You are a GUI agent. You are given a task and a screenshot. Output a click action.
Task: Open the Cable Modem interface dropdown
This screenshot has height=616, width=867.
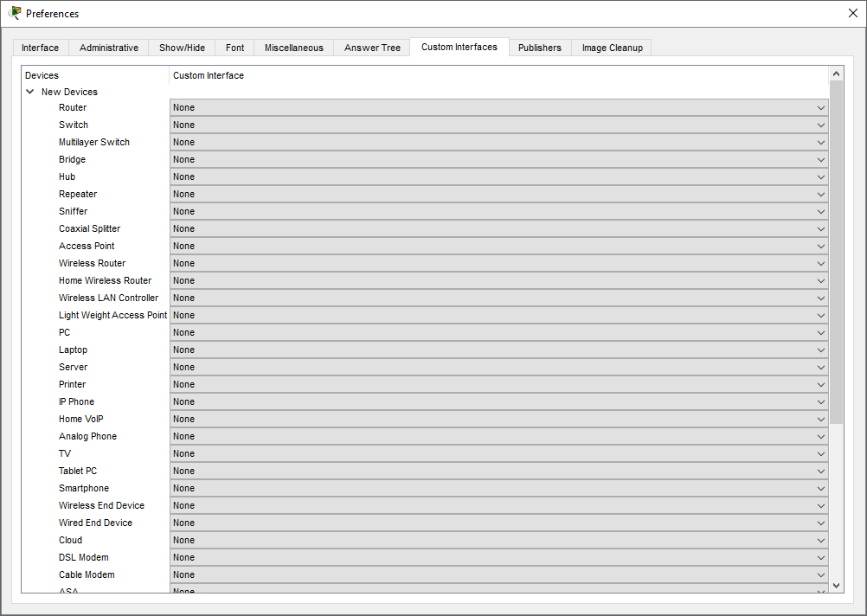(498, 575)
